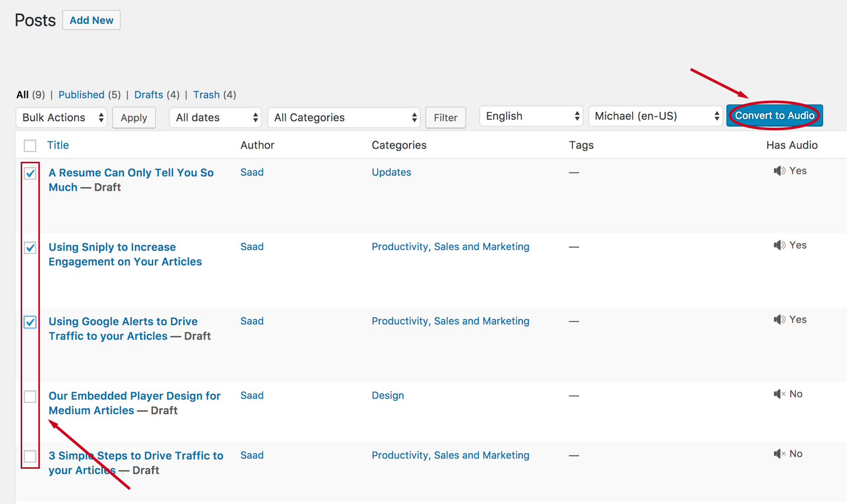This screenshot has width=847, height=504.
Task: Click speaker icon on Resume post row
Action: 779,171
